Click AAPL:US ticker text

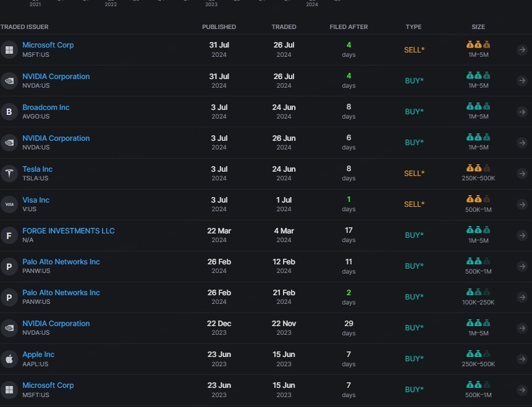[35, 364]
